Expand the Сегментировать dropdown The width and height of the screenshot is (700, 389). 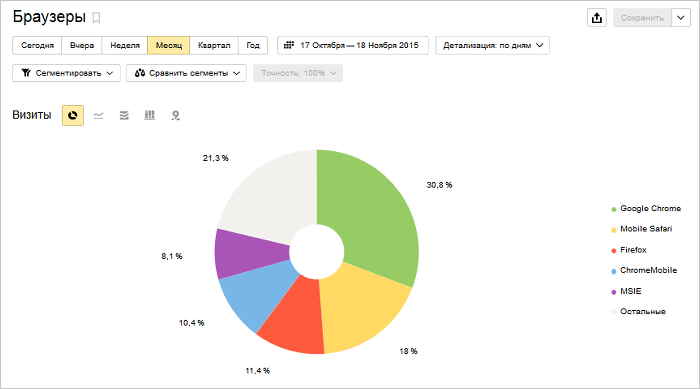(67, 73)
